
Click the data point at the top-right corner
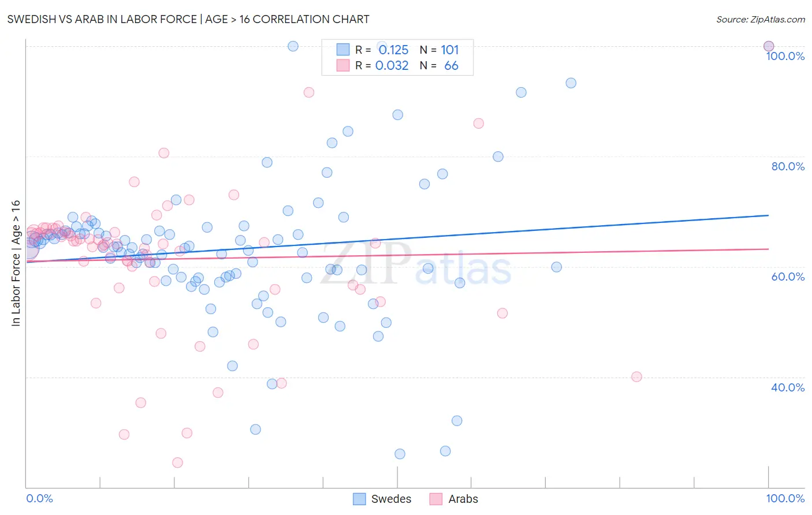click(769, 46)
